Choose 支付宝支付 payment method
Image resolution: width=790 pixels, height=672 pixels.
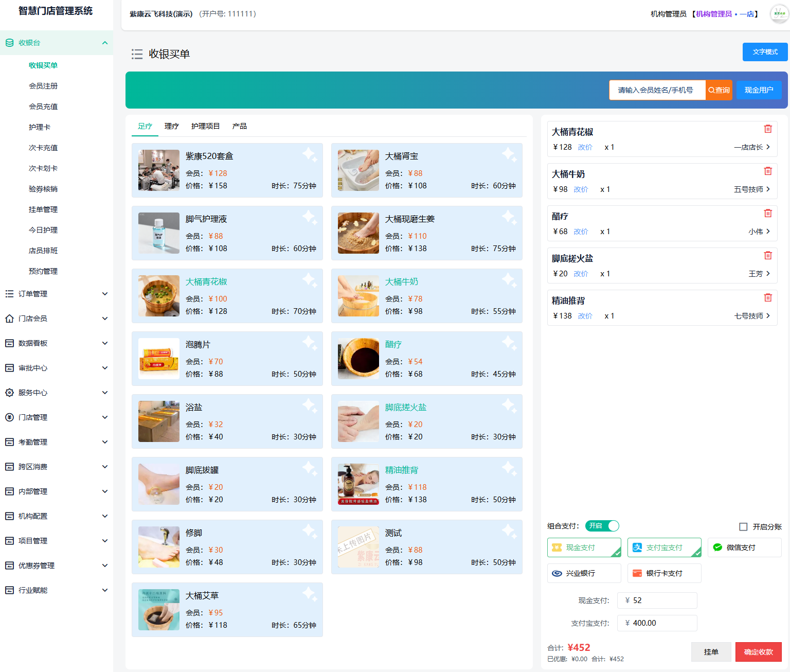pyautogui.click(x=664, y=547)
